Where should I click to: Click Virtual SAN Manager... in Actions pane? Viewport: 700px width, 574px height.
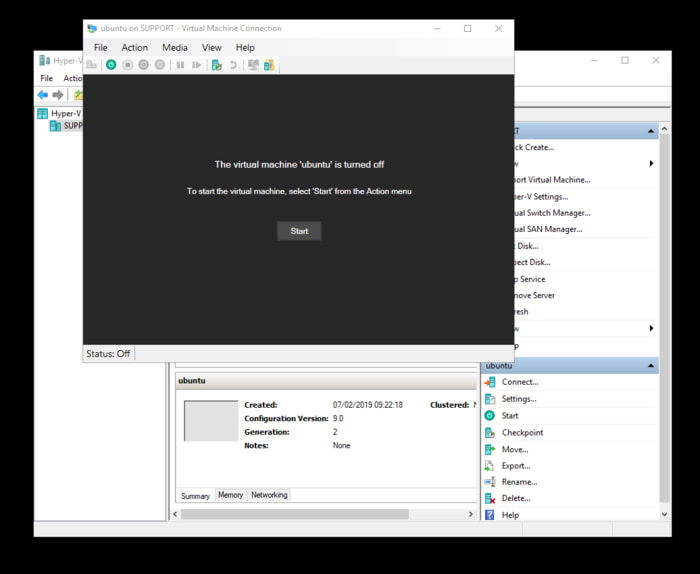point(549,229)
